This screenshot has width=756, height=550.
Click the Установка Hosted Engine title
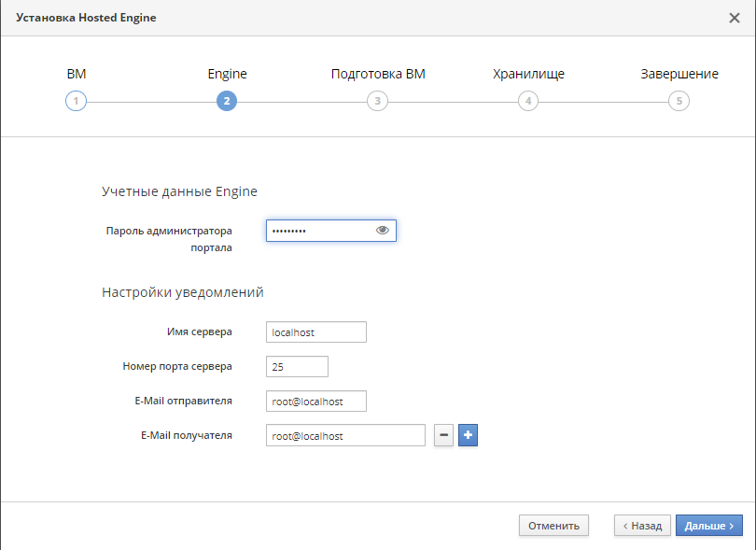click(x=86, y=18)
